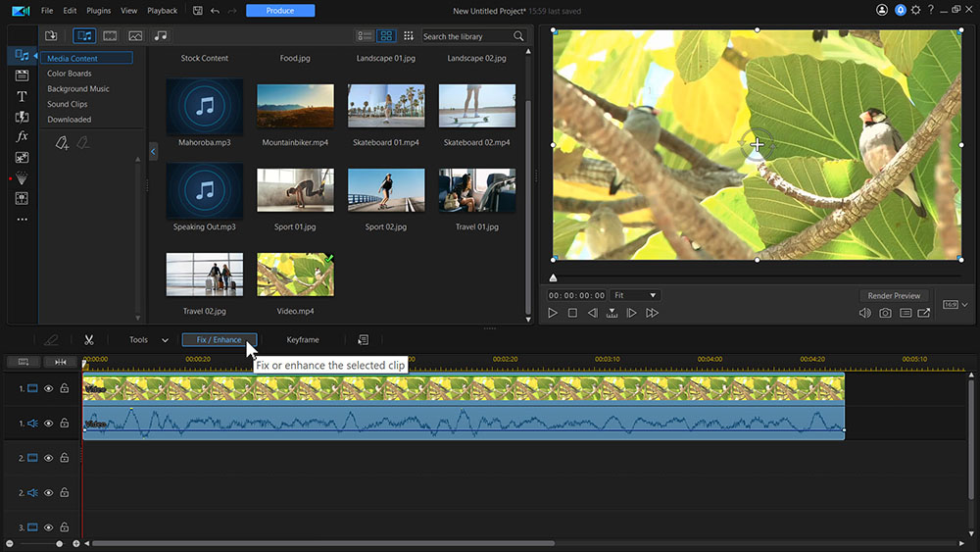Open the Title Room (T icon) in sidebar

pyautogui.click(x=22, y=96)
